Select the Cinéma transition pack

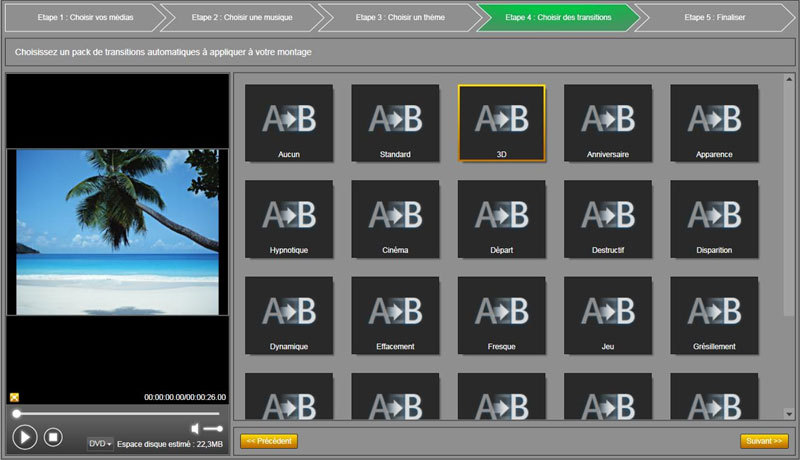pos(395,218)
